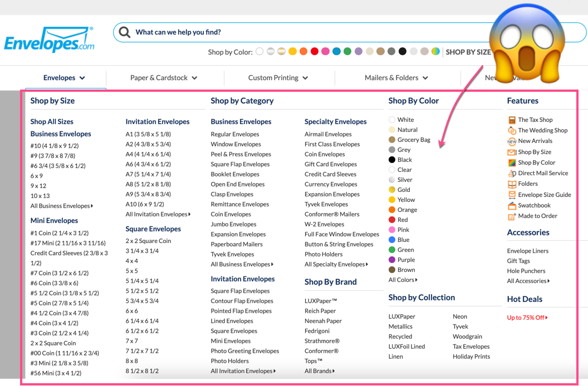Select A7 (5 1/4 x 7 1/4) invitation size
Viewport: 588px width, 386px height.
[148, 174]
